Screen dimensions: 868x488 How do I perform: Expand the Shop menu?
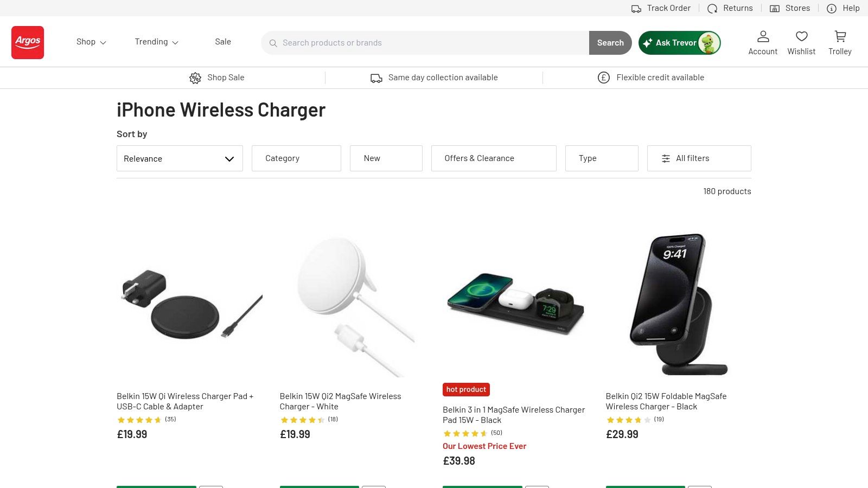91,42
